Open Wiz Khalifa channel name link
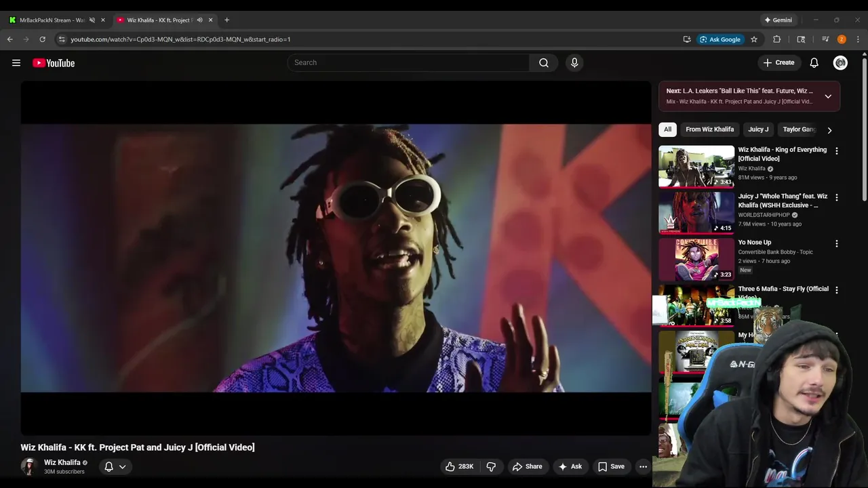The image size is (868, 488). click(62, 462)
